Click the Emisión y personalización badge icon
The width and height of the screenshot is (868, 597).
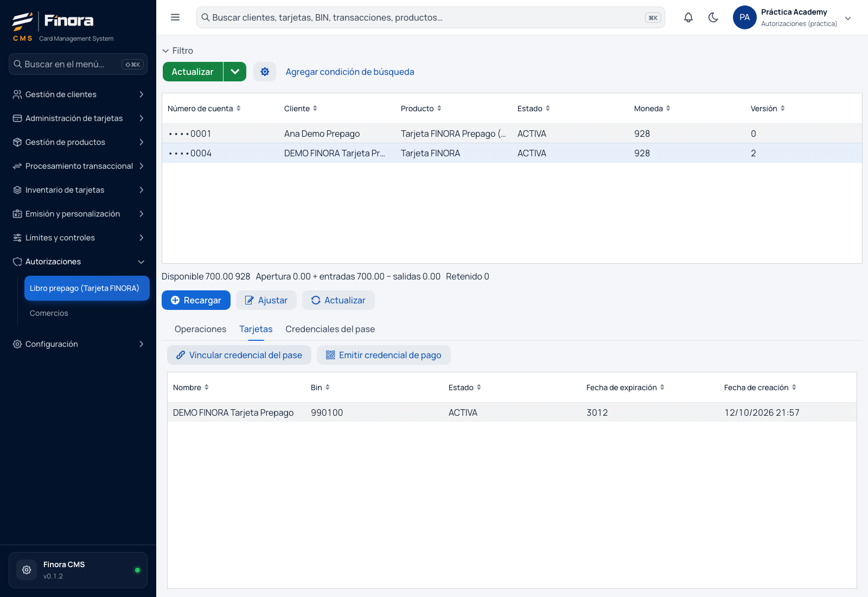[17, 214]
